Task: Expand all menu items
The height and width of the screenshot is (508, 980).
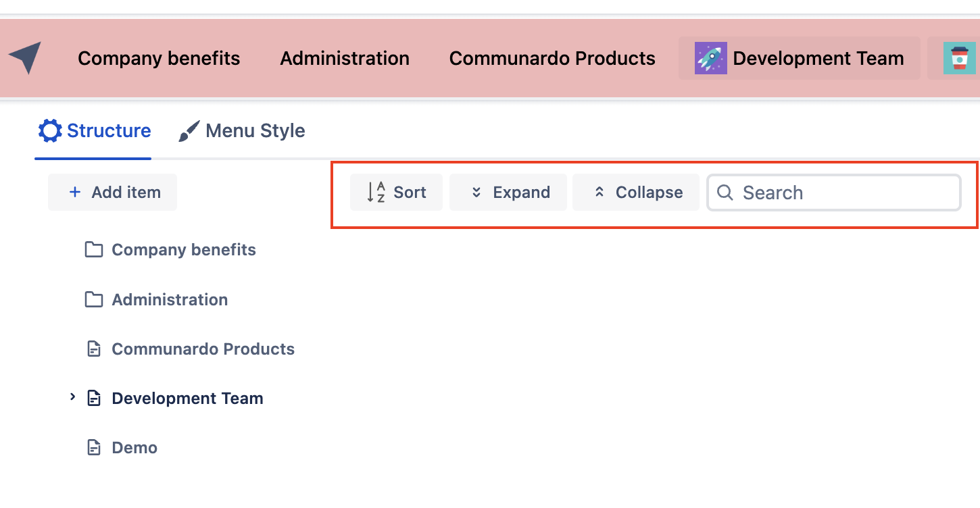Action: 508,193
